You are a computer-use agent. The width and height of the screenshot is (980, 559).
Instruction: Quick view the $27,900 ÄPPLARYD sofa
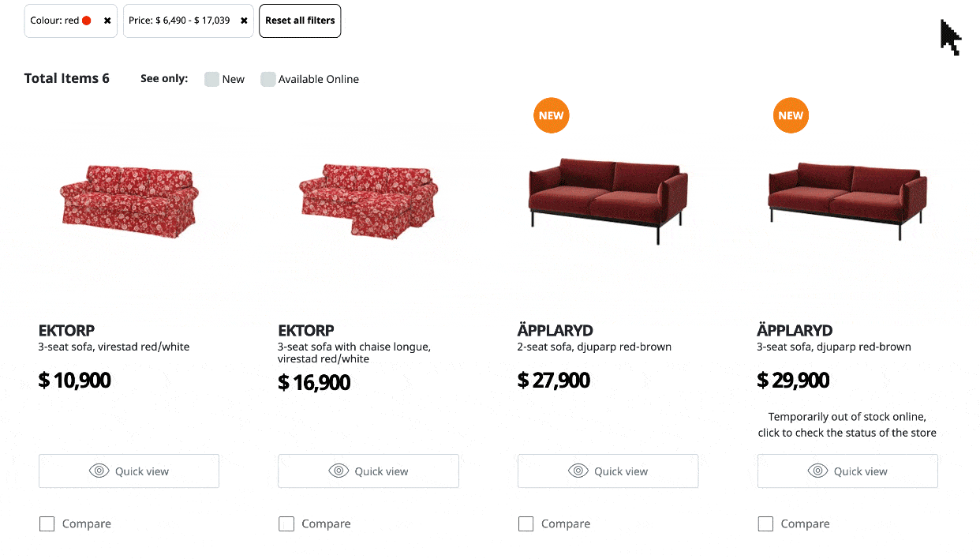tap(608, 471)
